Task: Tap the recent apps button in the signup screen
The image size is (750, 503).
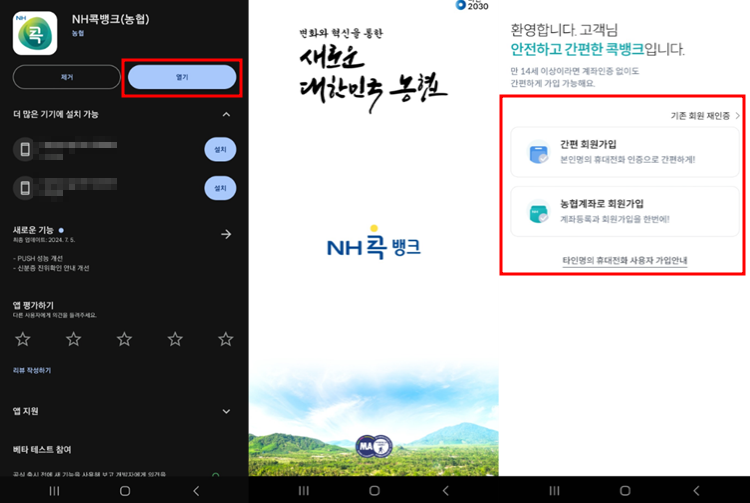Action: click(554, 491)
